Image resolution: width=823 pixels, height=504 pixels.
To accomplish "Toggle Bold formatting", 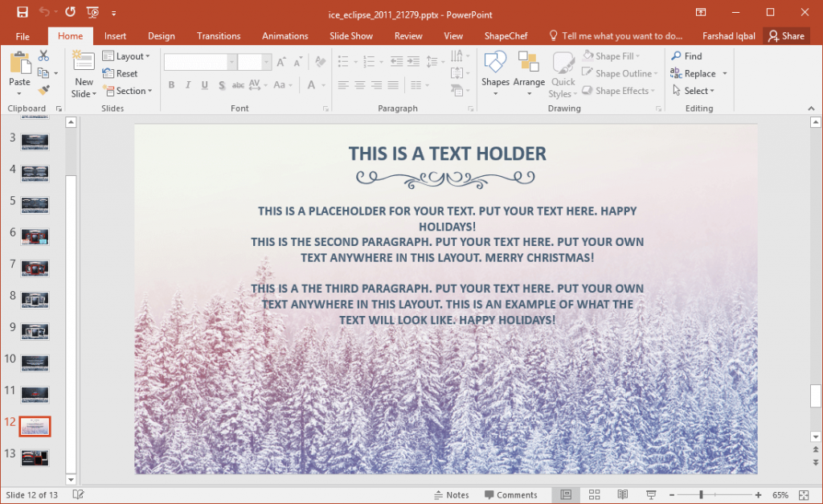I will coord(171,84).
